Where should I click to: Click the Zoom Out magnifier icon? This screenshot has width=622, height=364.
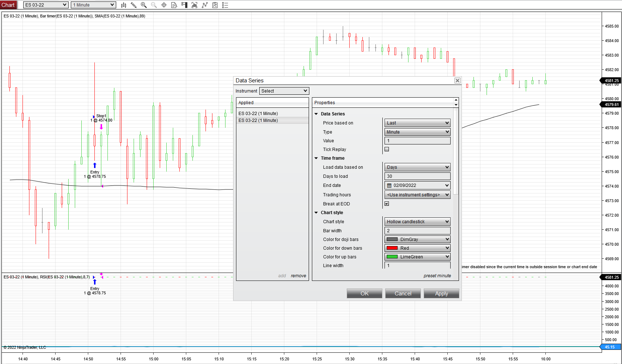tap(154, 5)
